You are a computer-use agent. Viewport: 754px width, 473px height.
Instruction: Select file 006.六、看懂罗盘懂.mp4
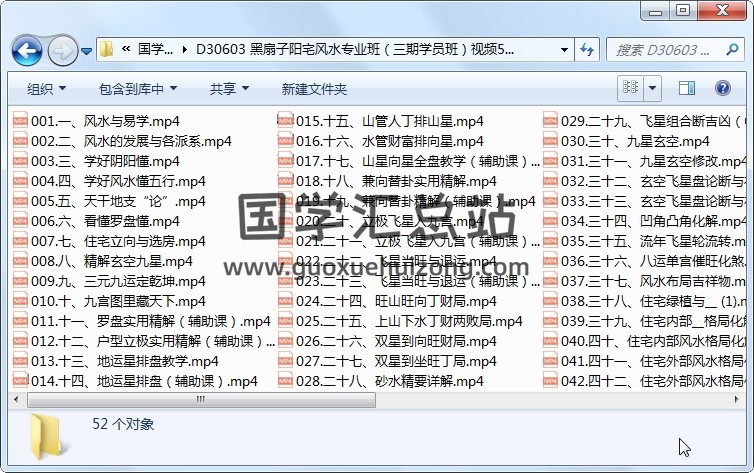[x=97, y=221]
